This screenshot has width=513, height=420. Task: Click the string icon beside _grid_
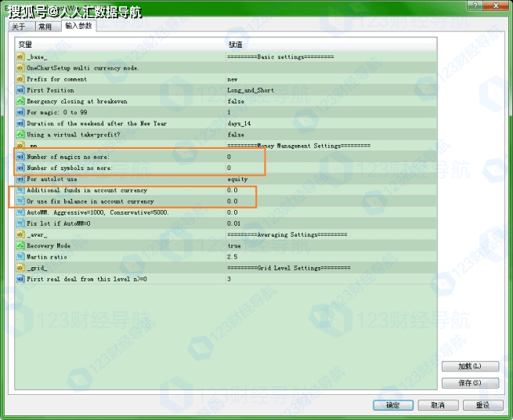click(x=20, y=268)
